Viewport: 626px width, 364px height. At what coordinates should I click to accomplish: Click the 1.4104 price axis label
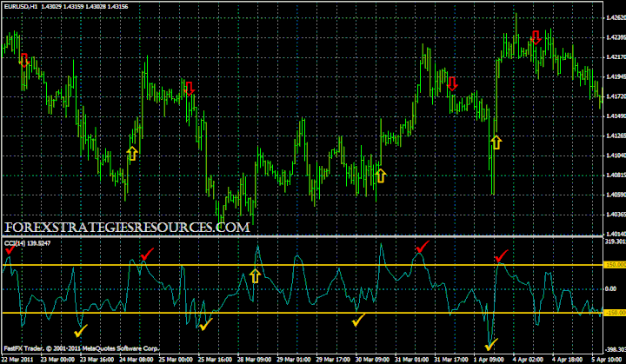pyautogui.click(x=616, y=156)
